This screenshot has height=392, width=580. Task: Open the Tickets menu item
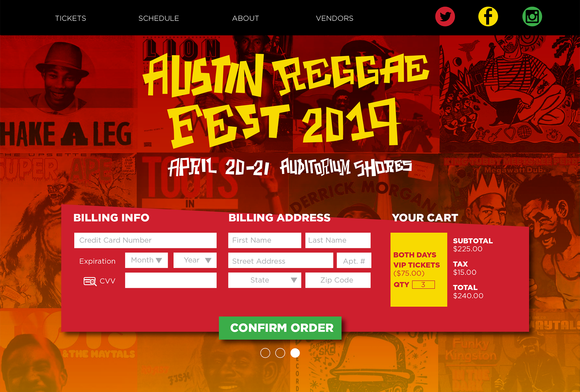pos(71,18)
